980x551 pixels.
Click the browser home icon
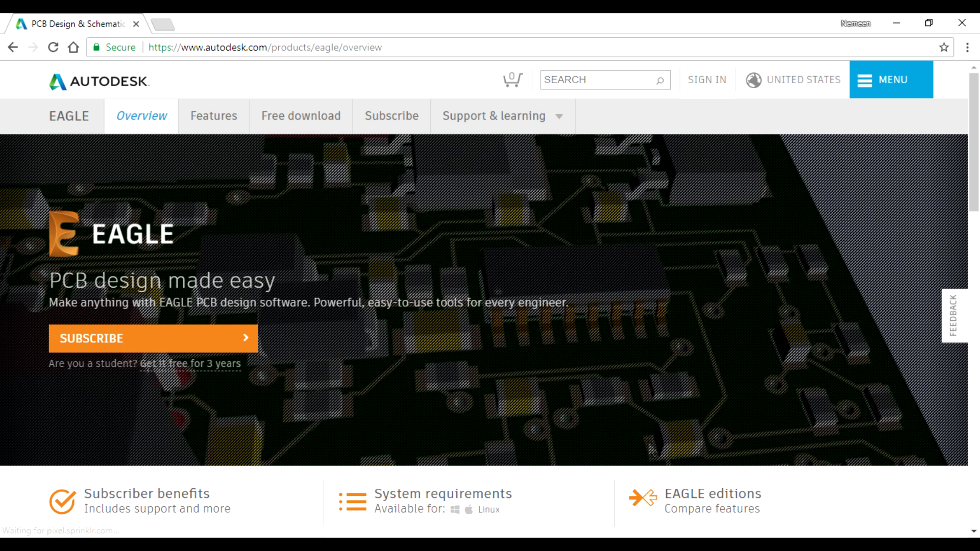point(73,47)
